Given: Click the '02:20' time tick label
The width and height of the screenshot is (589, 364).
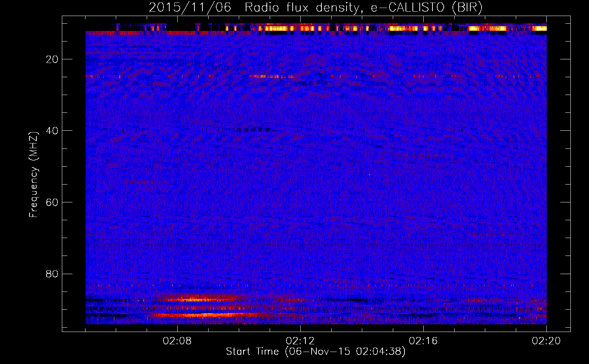Looking at the screenshot, I should 546,341.
